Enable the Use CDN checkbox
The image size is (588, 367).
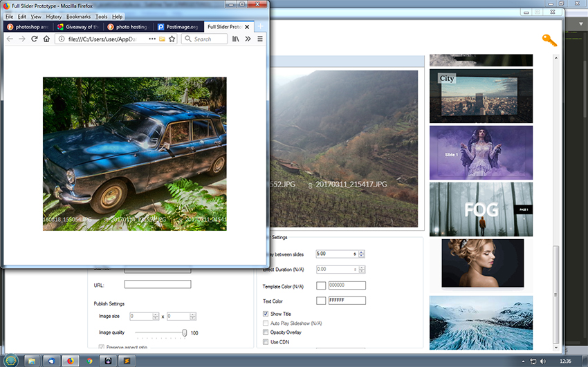click(266, 342)
